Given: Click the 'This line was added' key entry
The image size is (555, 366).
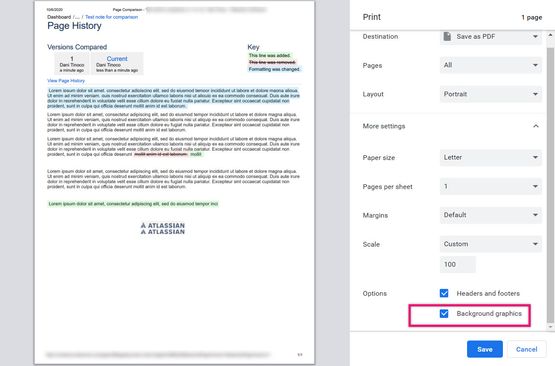Looking at the screenshot, I should pyautogui.click(x=270, y=56).
